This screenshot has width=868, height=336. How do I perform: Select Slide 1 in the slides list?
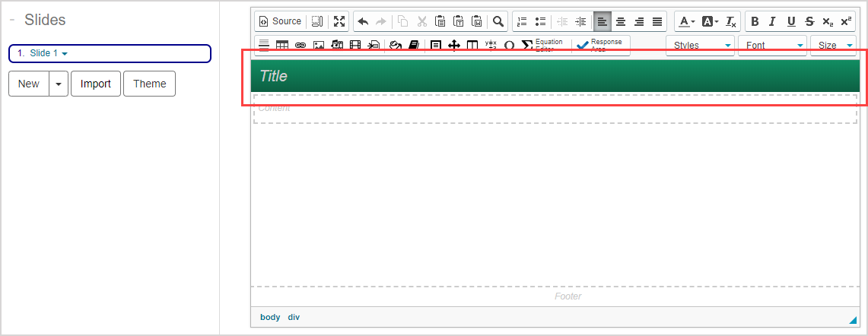pos(43,53)
